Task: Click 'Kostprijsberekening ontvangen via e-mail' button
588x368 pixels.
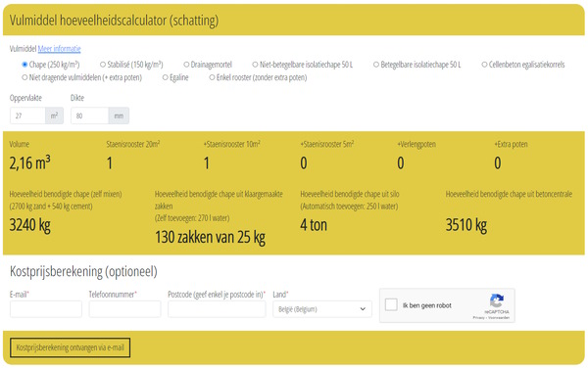Action: coord(71,347)
